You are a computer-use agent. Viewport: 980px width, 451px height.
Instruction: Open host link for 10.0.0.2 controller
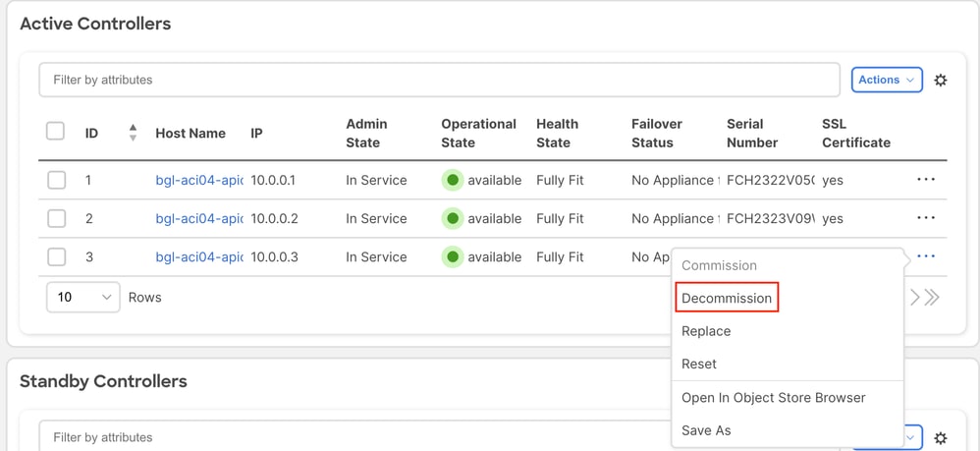[x=199, y=218]
